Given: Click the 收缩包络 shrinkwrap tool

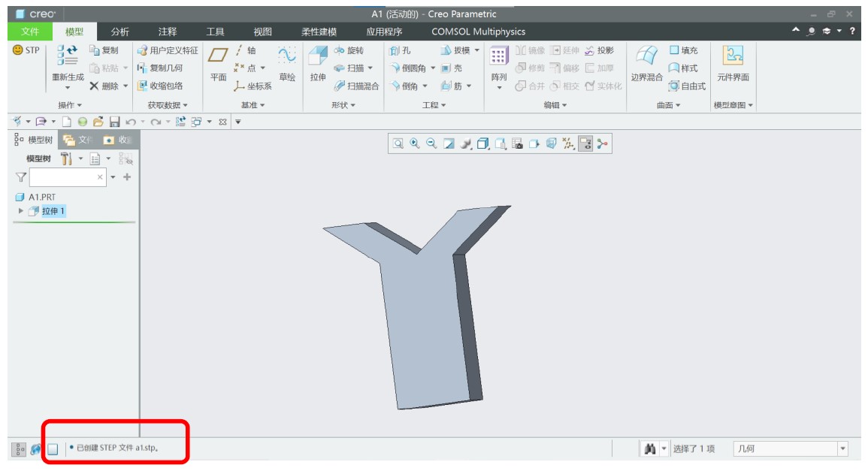Looking at the screenshot, I should [160, 86].
